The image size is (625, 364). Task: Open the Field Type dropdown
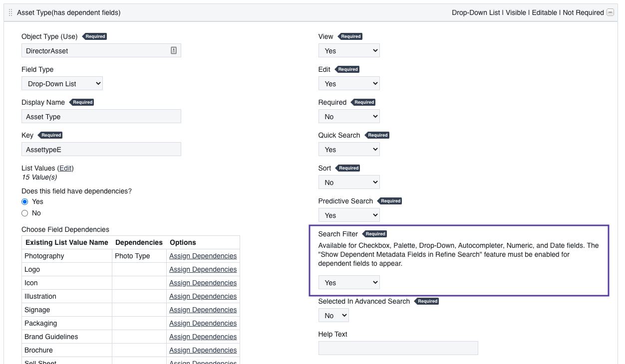pos(62,83)
